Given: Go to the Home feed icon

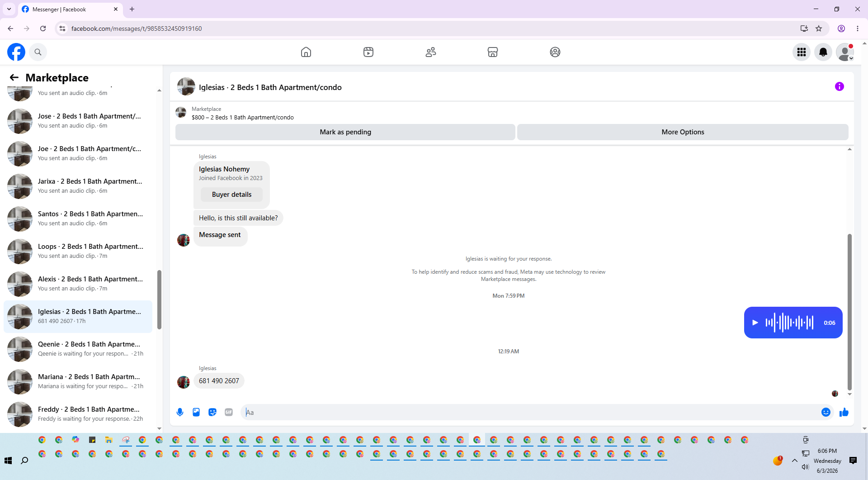Looking at the screenshot, I should pyautogui.click(x=306, y=52).
